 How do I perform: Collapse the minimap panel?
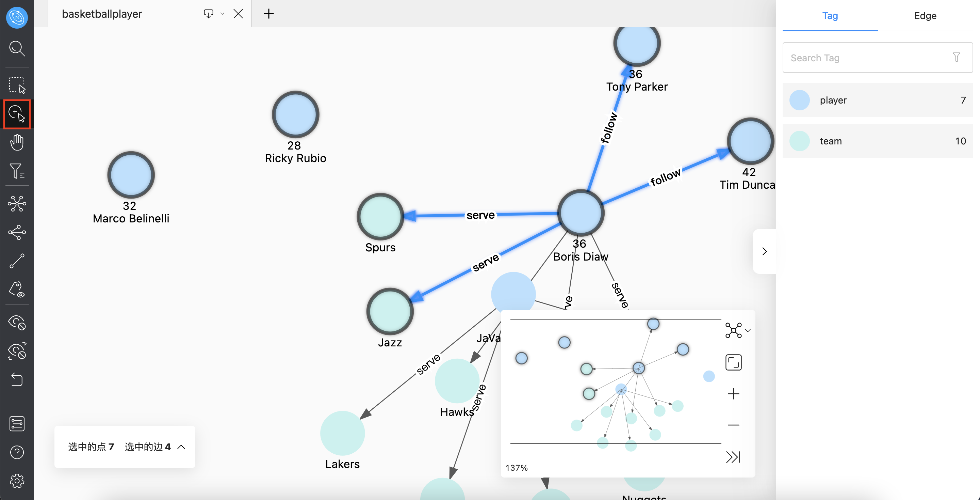tap(734, 457)
